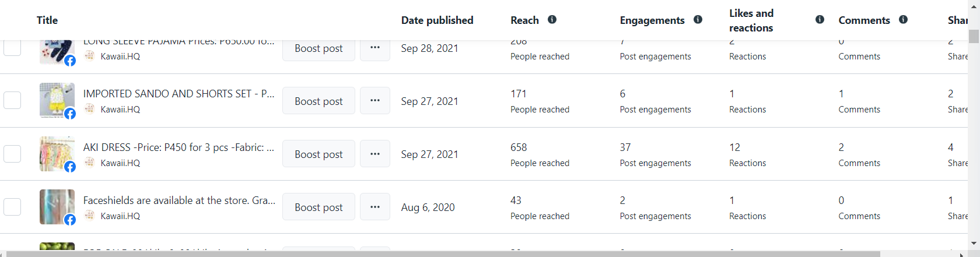This screenshot has height=257, width=980.
Task: Click the Comments column info icon
Action: coord(903,20)
